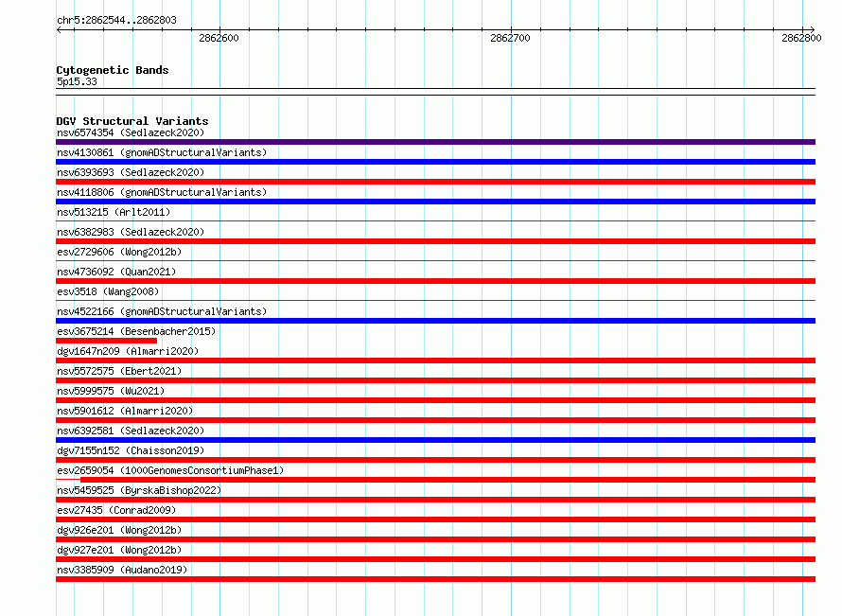
Task: Click the red bar under dgv7155n152
Action: pyautogui.click(x=435, y=460)
